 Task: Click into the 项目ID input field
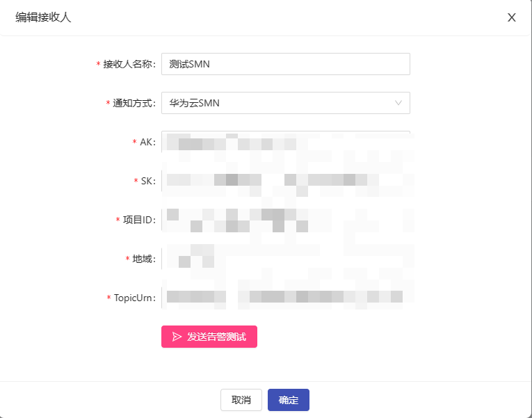(285, 220)
